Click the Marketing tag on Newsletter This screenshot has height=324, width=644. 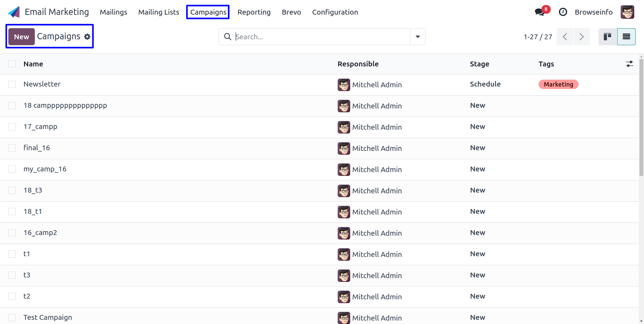(558, 84)
